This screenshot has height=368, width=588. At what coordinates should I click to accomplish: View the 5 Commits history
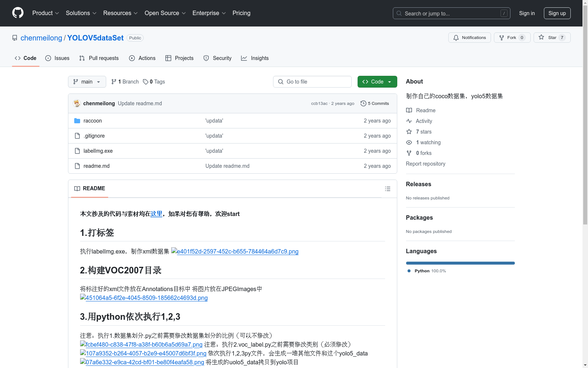pyautogui.click(x=375, y=103)
